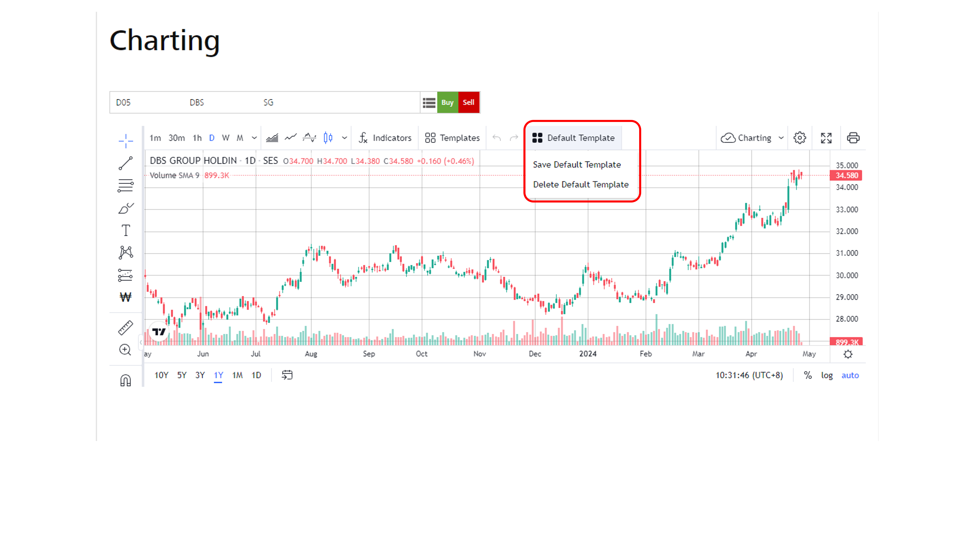
Task: Toggle auto scale setting
Action: (850, 375)
